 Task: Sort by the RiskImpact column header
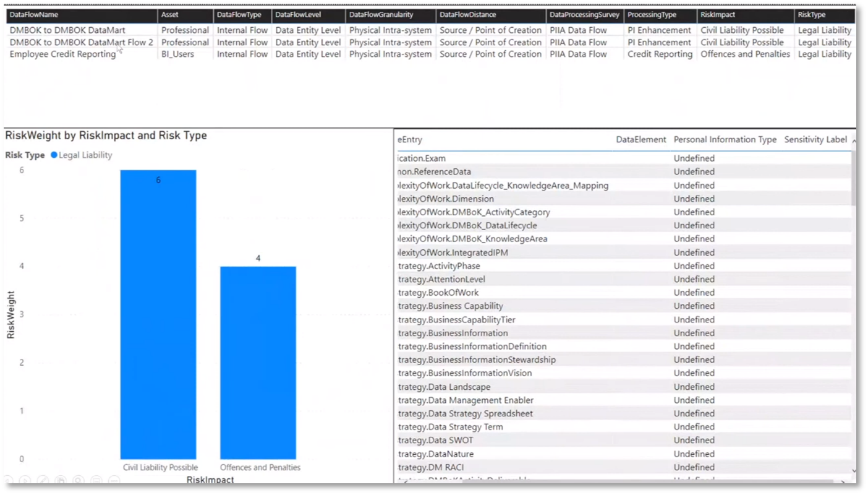(x=718, y=15)
